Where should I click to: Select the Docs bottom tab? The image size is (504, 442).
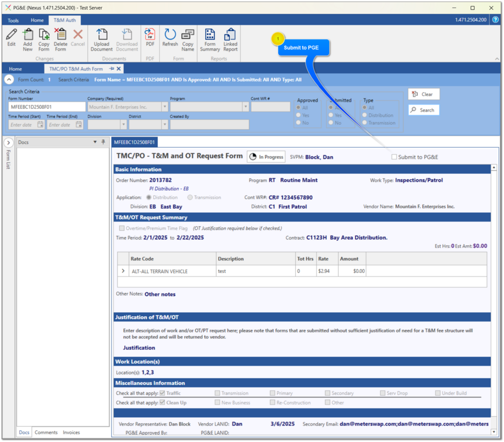24,432
